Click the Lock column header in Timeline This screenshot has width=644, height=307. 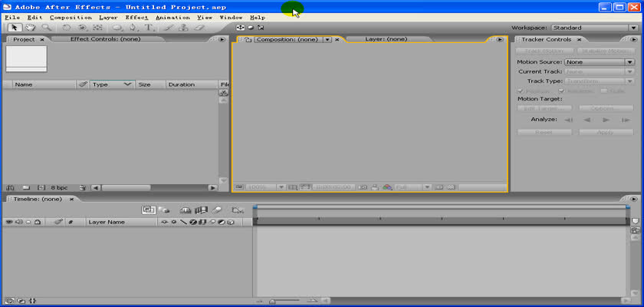tap(38, 222)
